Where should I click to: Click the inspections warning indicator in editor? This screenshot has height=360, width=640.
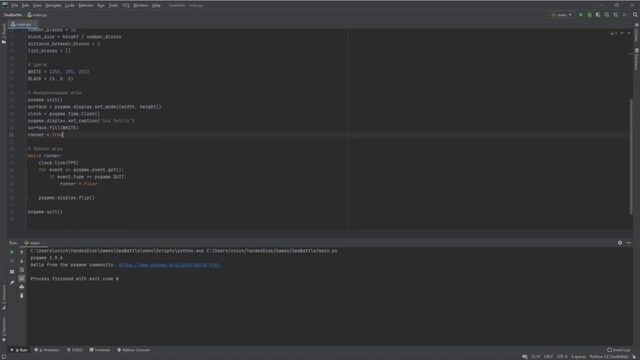pyautogui.click(x=613, y=33)
